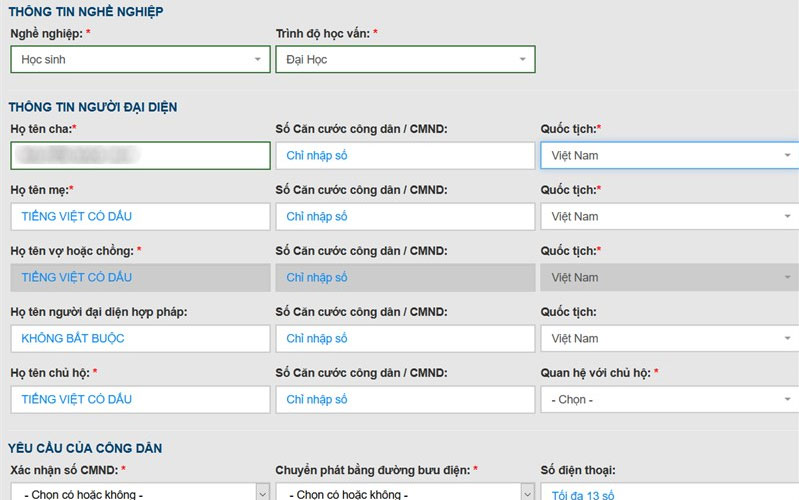Focus the CMND field for người đại diện hợp pháp
This screenshot has height=500, width=799.
405,338
